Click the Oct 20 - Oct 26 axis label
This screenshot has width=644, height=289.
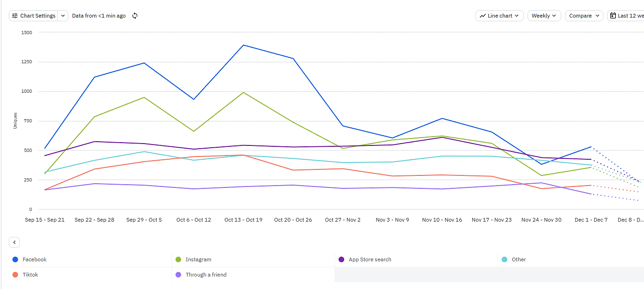[x=293, y=220]
